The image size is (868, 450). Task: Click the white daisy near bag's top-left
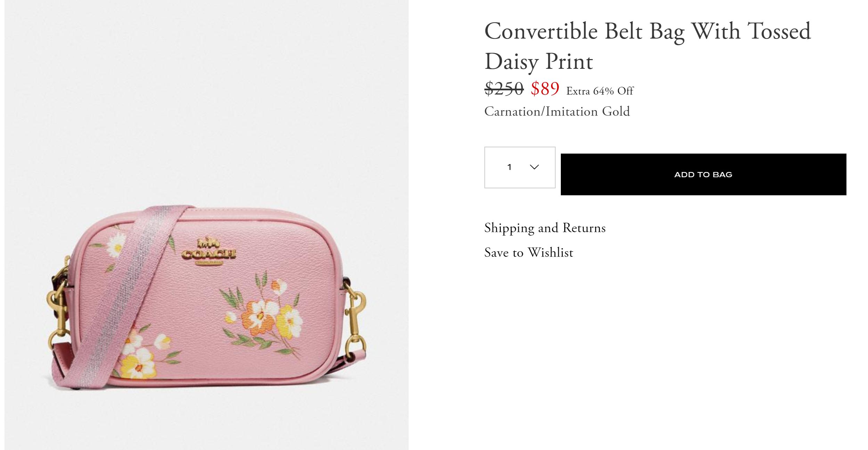pyautogui.click(x=115, y=244)
